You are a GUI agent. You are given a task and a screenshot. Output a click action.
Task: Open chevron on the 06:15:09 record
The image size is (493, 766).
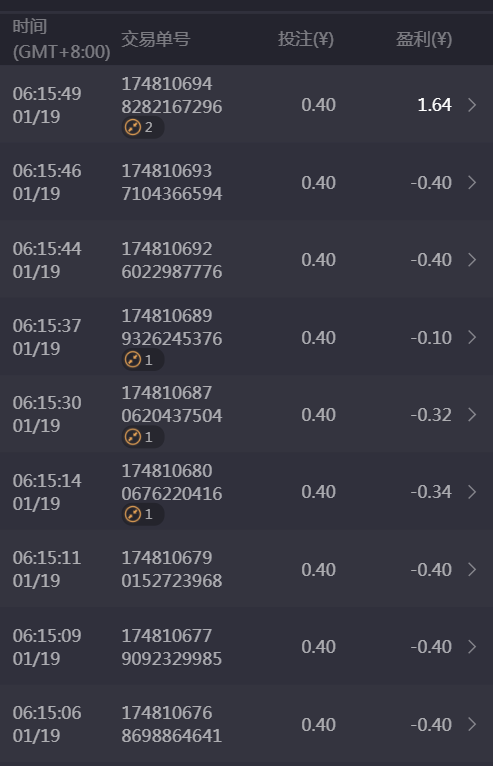tap(472, 646)
